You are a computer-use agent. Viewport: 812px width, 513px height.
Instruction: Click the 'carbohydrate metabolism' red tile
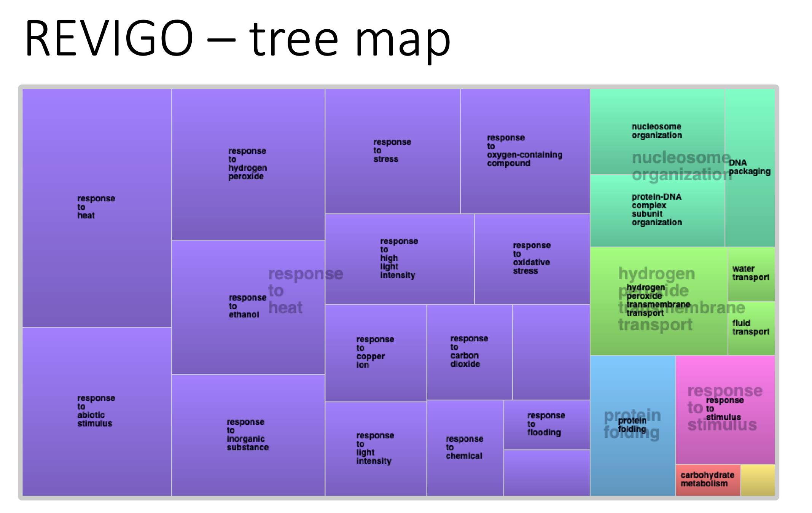coord(708,480)
